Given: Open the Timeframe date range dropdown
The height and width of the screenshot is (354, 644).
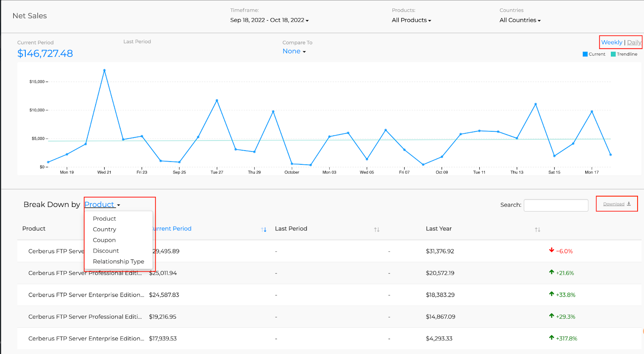Looking at the screenshot, I should [269, 20].
